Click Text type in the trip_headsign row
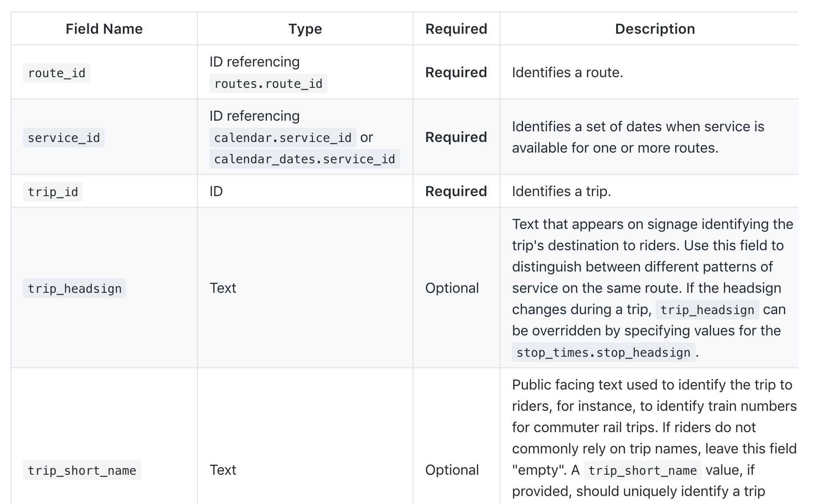 coord(223,288)
